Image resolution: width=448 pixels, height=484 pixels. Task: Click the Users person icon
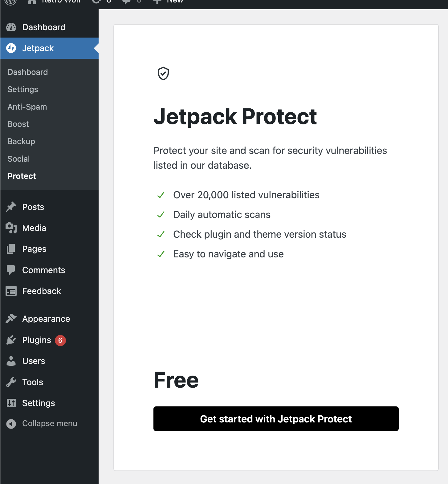11,361
